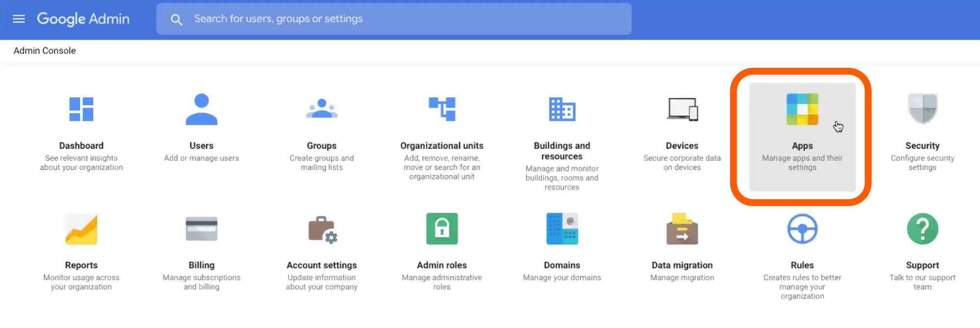This screenshot has width=980, height=328.
Task: Click the Groups title text
Action: (x=322, y=146)
